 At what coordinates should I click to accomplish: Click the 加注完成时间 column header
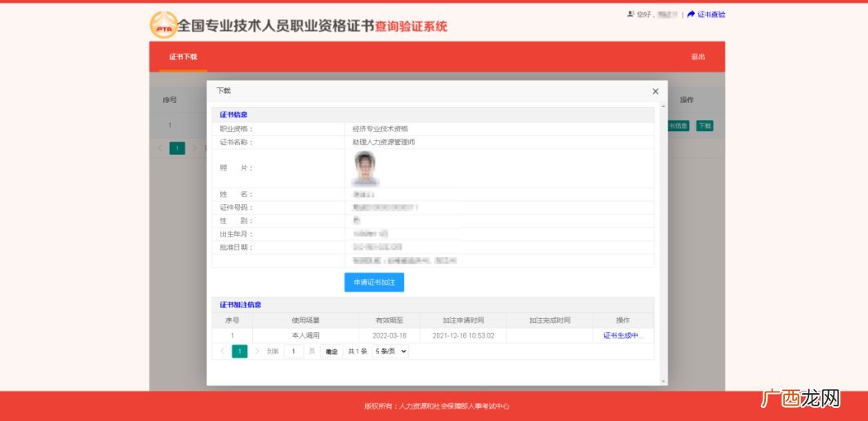coord(550,321)
